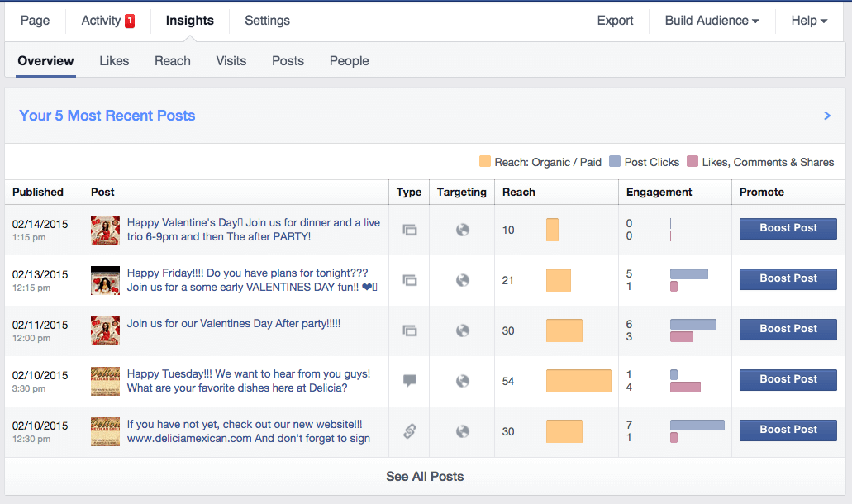Click the globe targeting icon for the 02/13/2015 post
Viewport: 852px width, 504px height.
coord(463,281)
